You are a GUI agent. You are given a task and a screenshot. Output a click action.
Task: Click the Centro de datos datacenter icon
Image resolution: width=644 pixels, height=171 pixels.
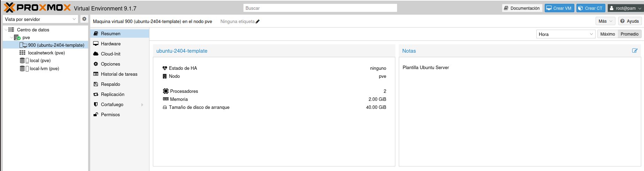11,30
